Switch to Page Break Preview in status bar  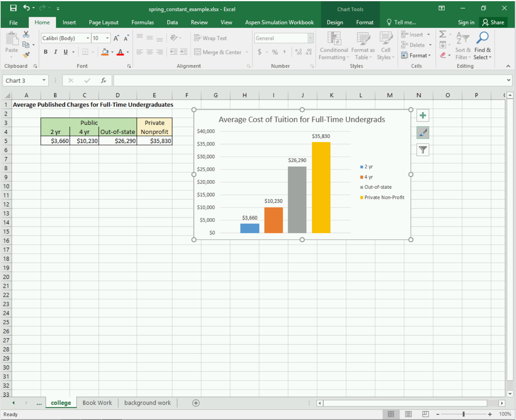point(425,414)
